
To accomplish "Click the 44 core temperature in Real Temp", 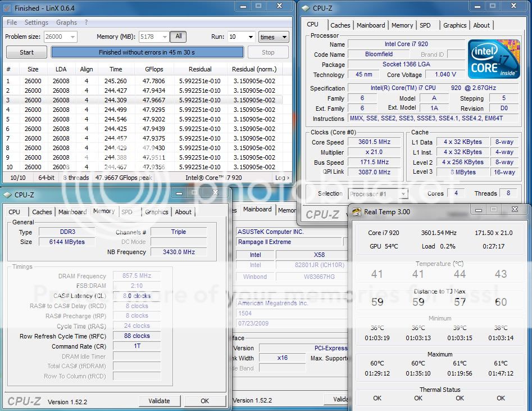I will (460, 274).
